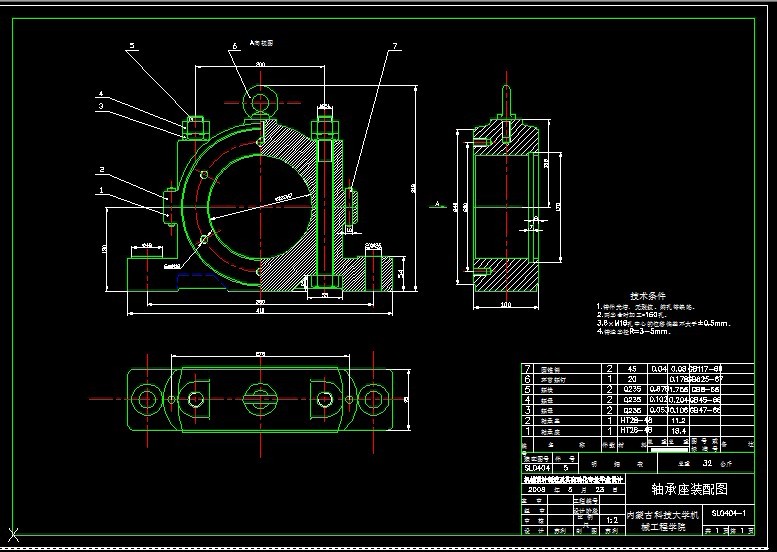Viewport: 777px width, 552px height.
Task: Select the A向视图 label above front view
Action: click(262, 43)
